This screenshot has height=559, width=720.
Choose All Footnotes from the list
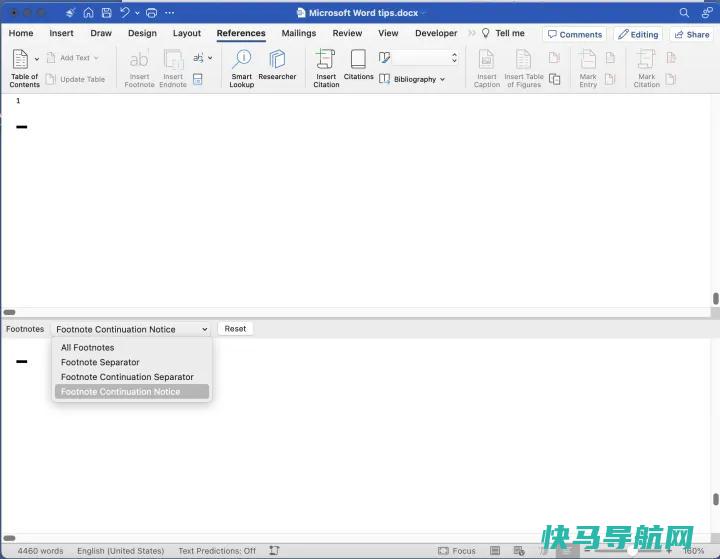[88, 348]
